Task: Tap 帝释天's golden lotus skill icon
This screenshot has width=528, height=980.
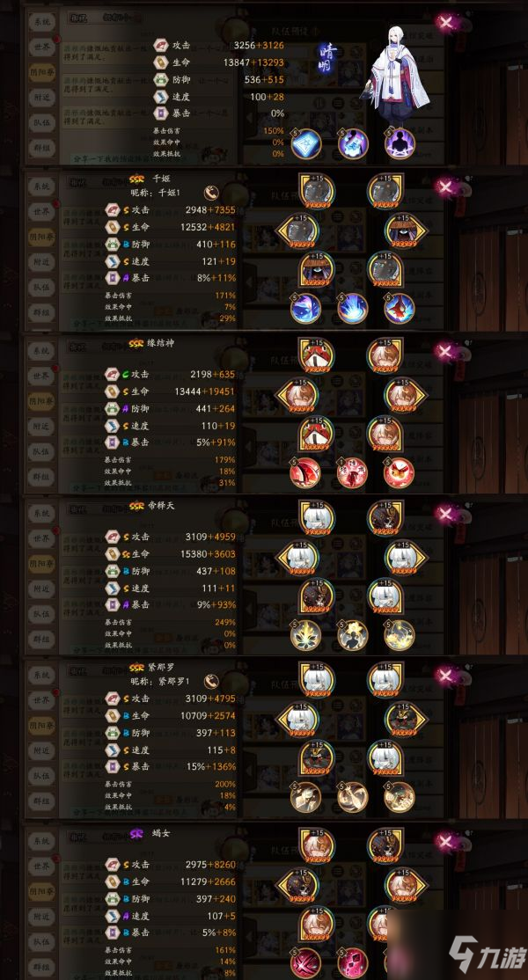Action: [305, 635]
